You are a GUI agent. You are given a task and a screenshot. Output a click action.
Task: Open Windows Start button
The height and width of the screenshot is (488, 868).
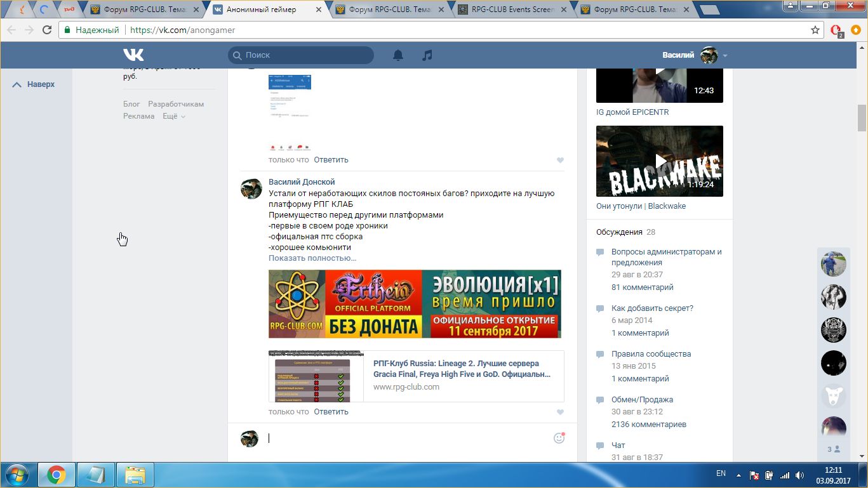[18, 475]
